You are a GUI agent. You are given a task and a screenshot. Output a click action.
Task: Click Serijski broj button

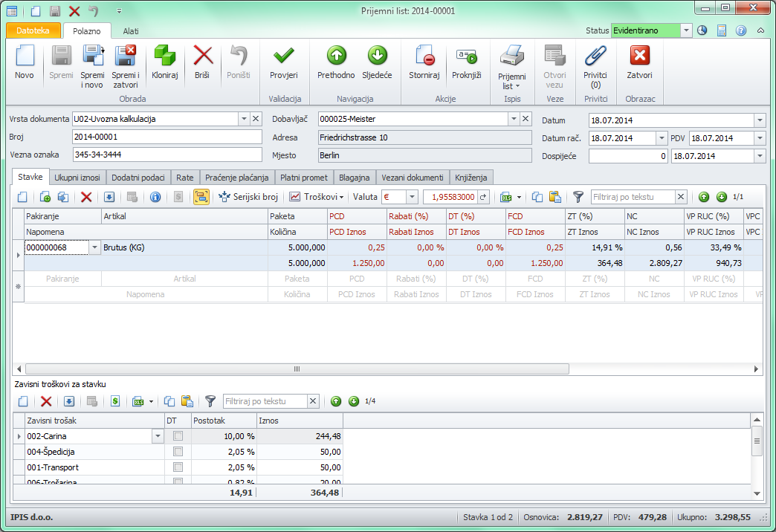point(248,197)
